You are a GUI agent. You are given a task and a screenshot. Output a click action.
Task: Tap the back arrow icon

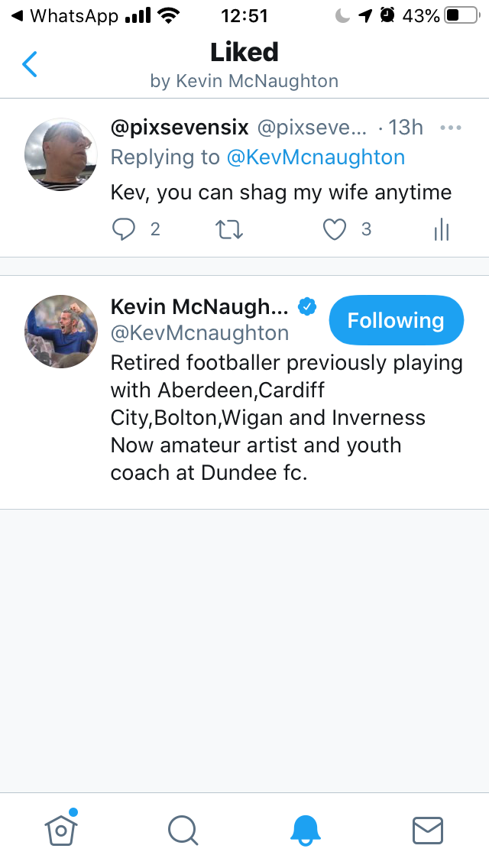coord(30,65)
